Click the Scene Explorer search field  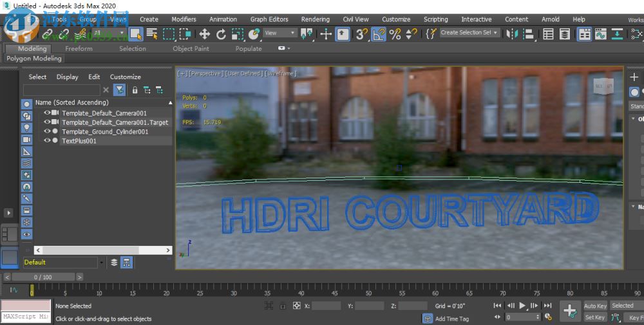(62, 90)
